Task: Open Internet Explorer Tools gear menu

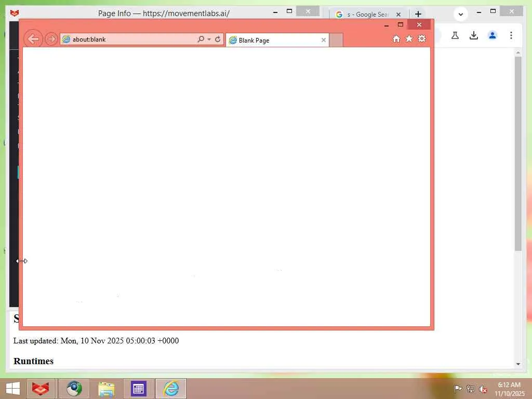Action: coord(422,38)
